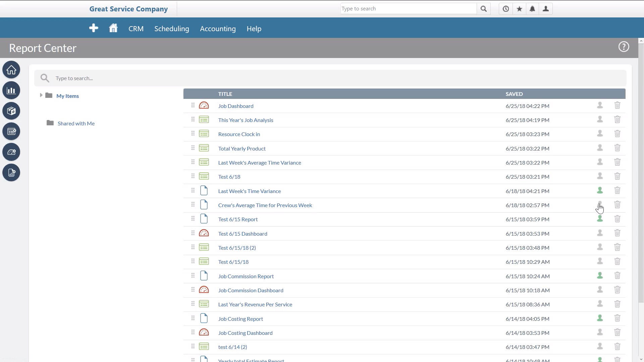Open the Scheduling menu
This screenshot has height=362, width=644.
pyautogui.click(x=172, y=29)
